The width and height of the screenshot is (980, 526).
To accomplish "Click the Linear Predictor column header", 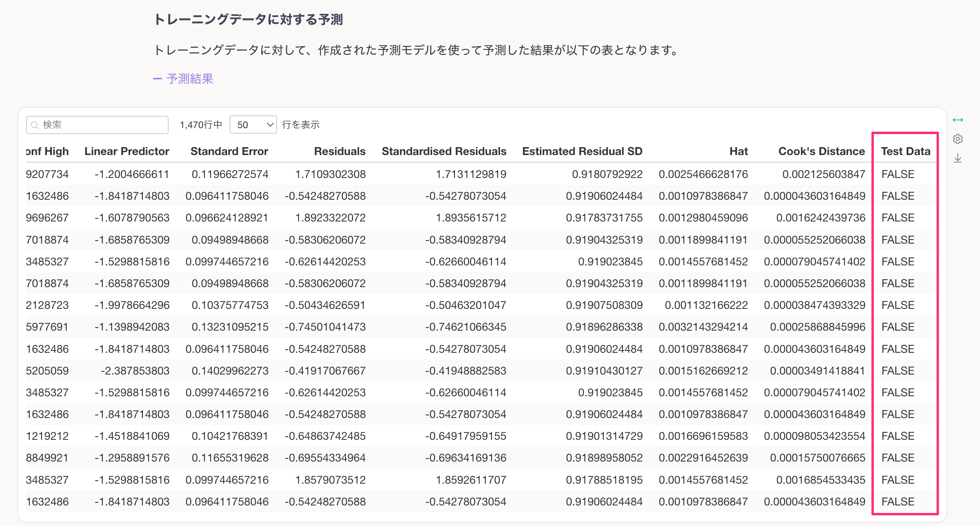I will (x=127, y=151).
